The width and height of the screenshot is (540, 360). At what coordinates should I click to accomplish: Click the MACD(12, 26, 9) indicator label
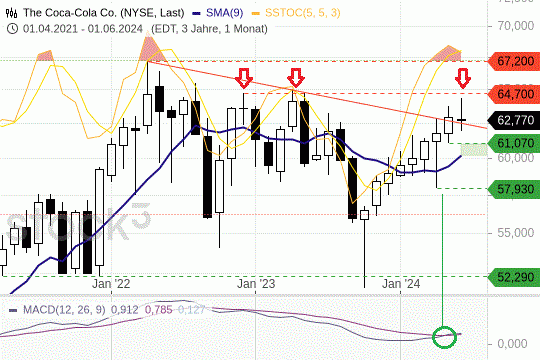pos(64,310)
